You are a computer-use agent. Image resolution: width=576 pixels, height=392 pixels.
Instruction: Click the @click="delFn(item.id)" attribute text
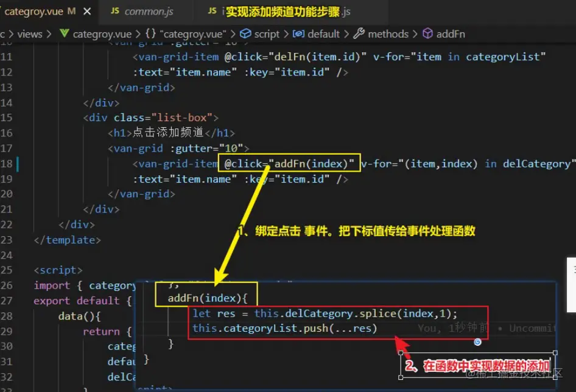pos(295,57)
